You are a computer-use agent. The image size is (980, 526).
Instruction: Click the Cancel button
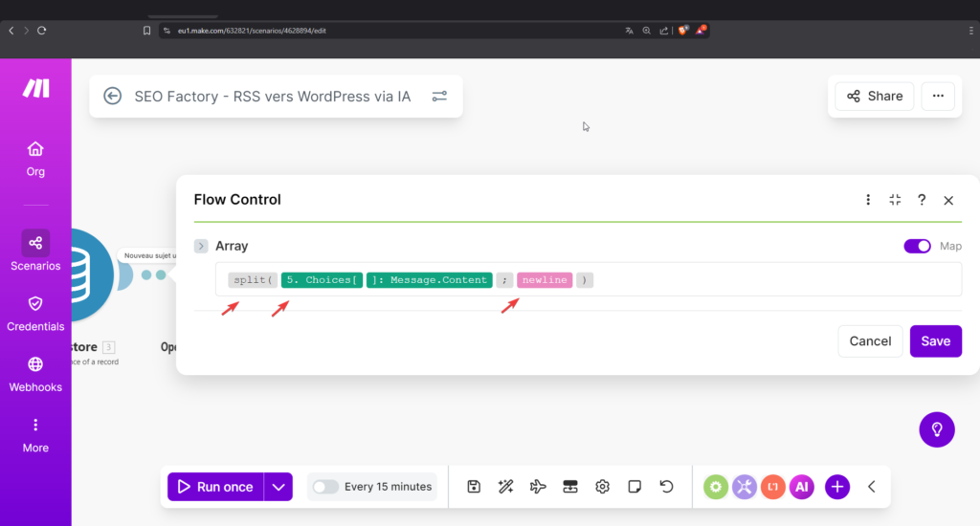coord(870,340)
